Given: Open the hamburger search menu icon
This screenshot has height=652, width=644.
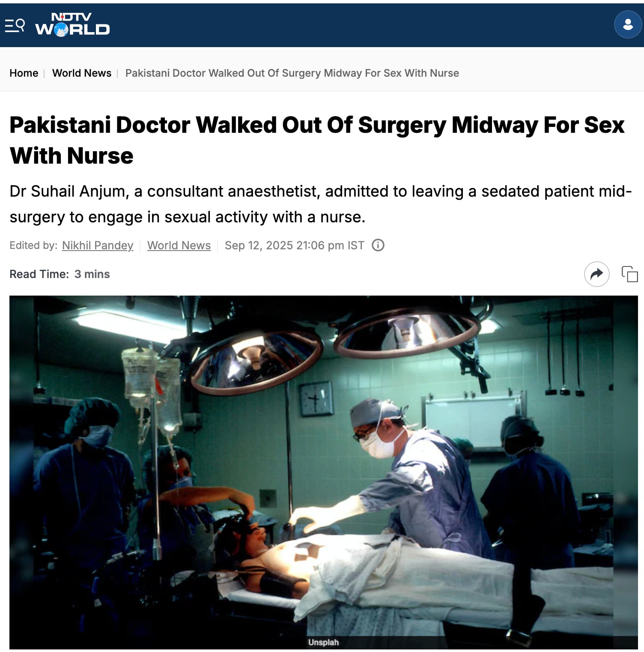Looking at the screenshot, I should tap(15, 25).
